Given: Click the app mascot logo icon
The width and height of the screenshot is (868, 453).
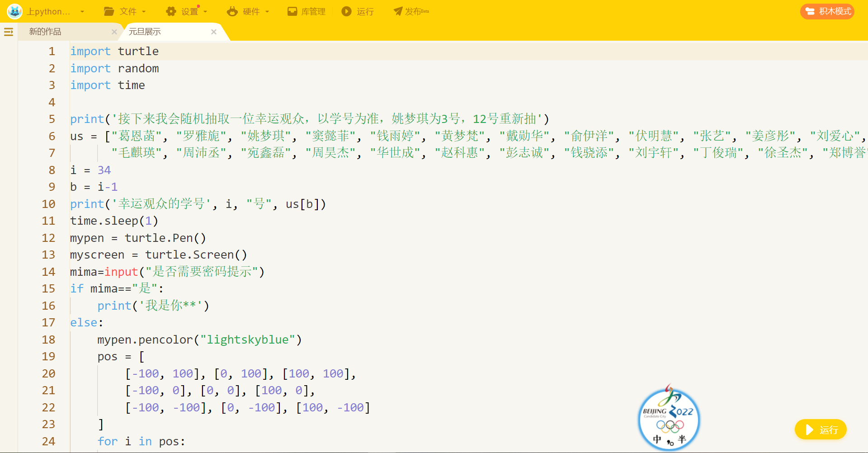Looking at the screenshot, I should click(14, 11).
